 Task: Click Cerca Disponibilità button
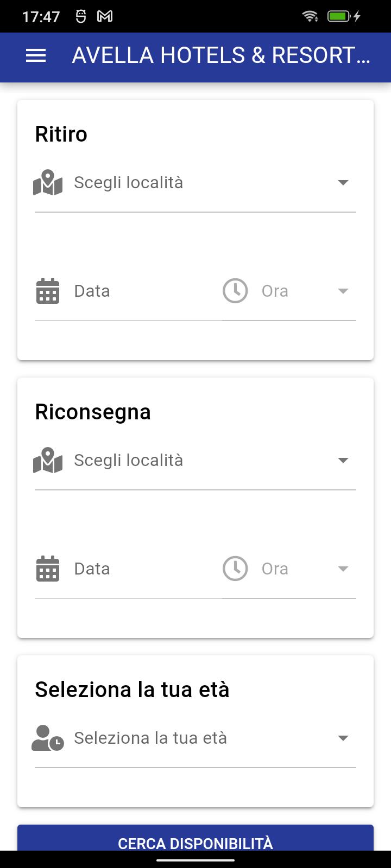coord(195,838)
